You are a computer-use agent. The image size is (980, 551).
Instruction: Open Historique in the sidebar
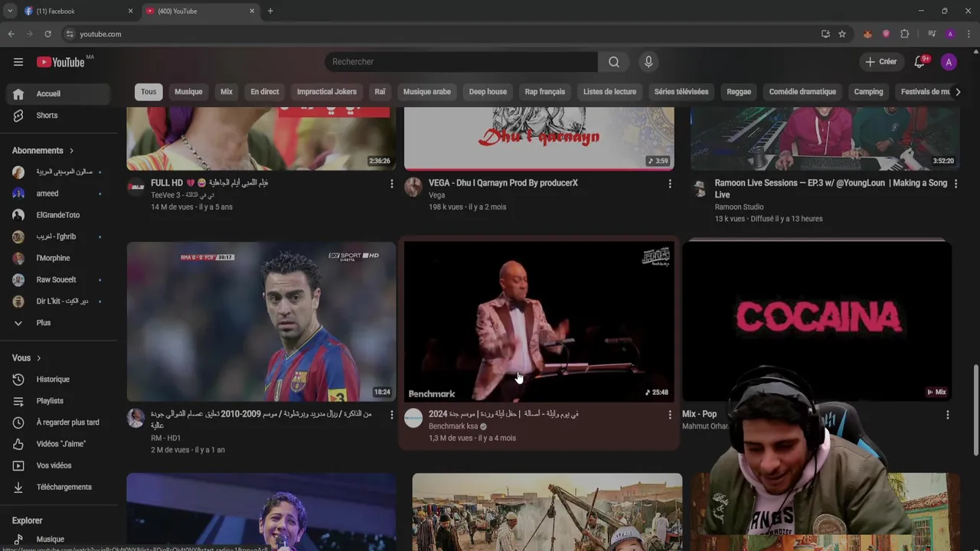58,380
